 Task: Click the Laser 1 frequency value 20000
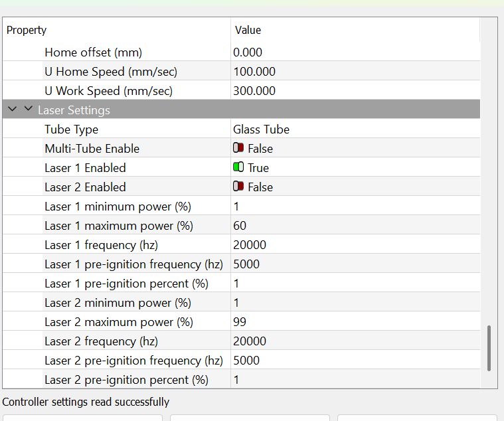click(355, 245)
